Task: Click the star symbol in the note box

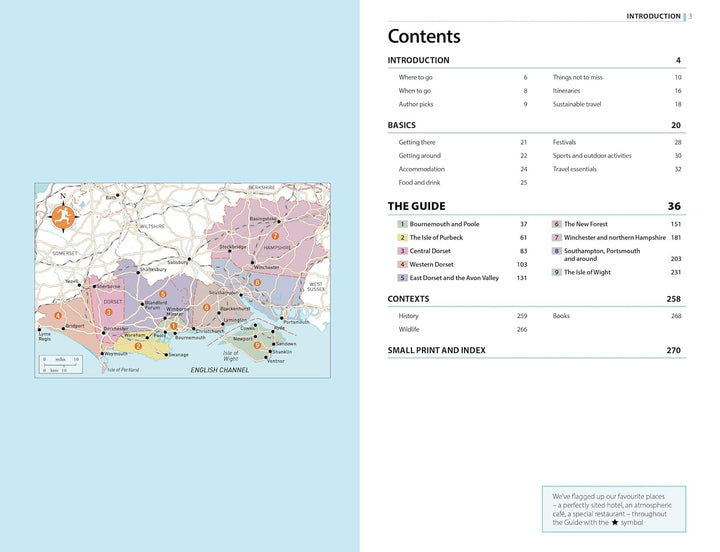Action: (x=615, y=523)
